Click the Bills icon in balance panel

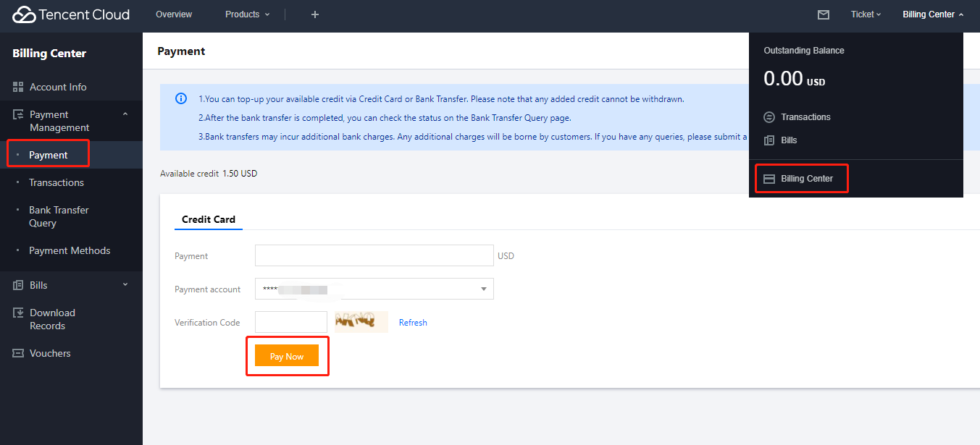(769, 140)
